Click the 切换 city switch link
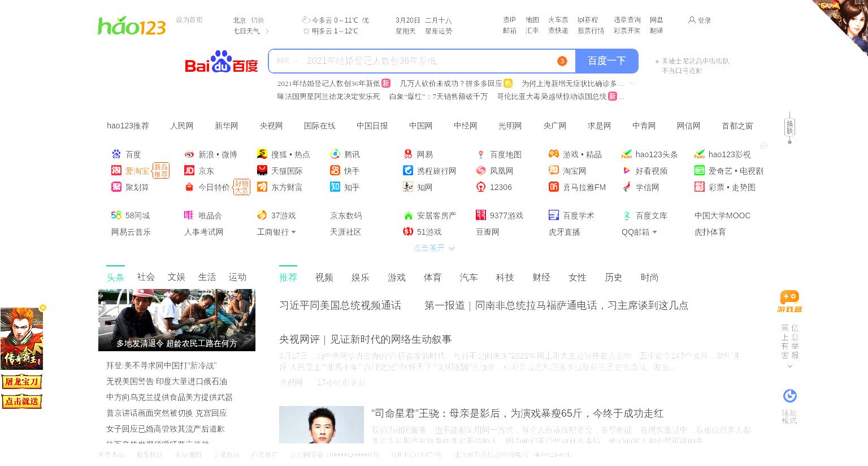The height and width of the screenshot is (466, 868). coord(257,20)
